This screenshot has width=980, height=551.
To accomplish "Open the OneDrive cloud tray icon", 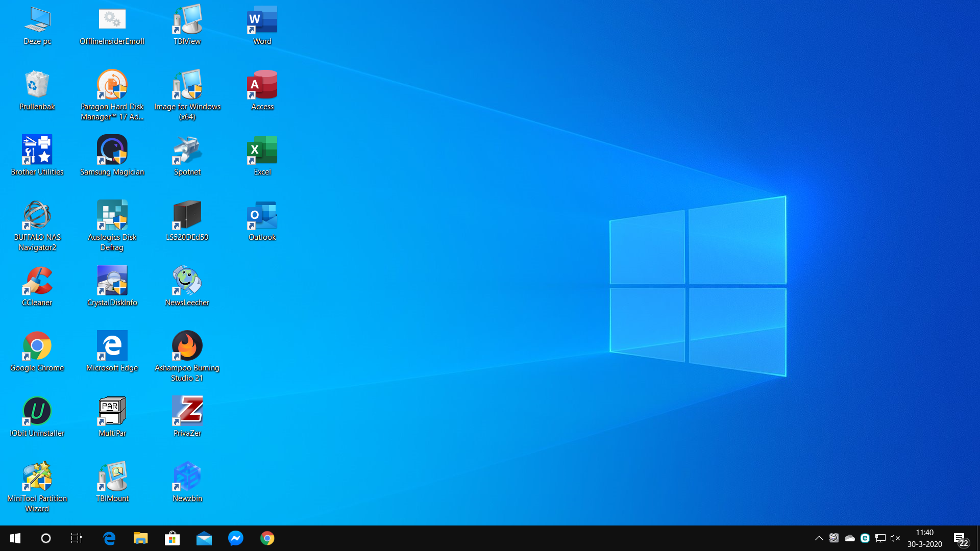I will 850,538.
